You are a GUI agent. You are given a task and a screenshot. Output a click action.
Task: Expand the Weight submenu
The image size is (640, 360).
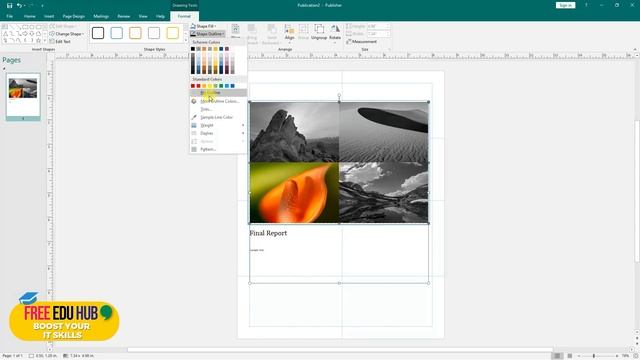coord(218,125)
